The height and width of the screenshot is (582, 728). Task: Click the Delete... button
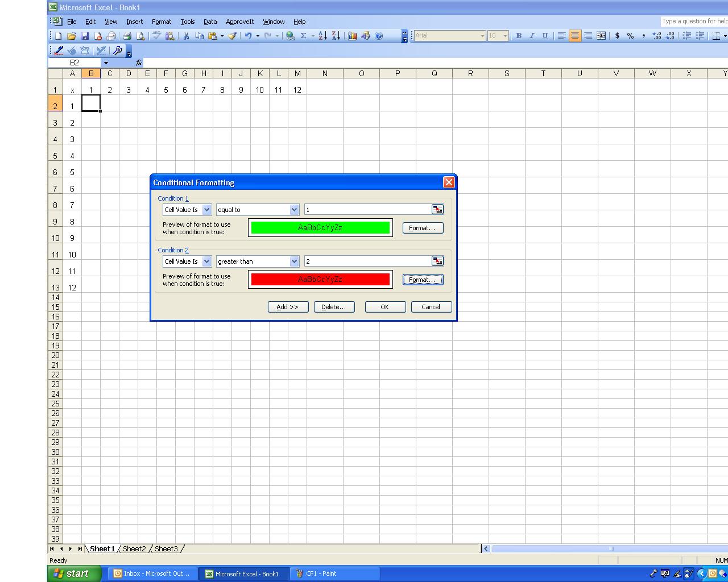click(334, 307)
